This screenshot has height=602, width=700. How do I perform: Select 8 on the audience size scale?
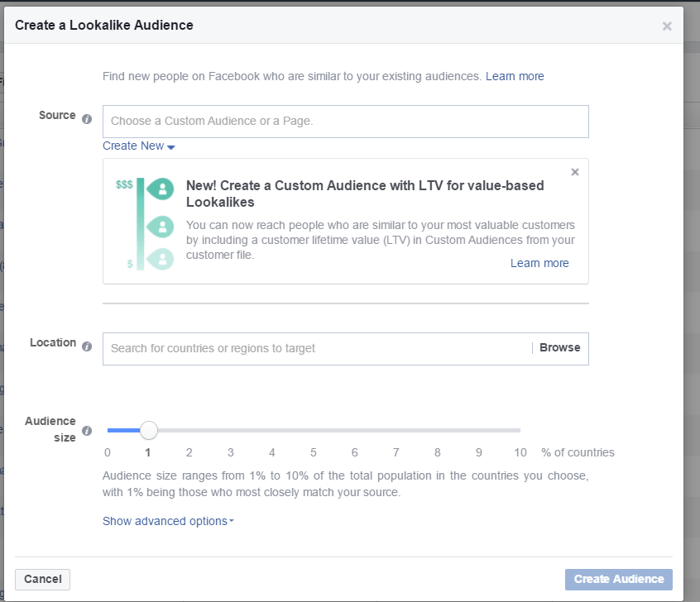pos(438,452)
